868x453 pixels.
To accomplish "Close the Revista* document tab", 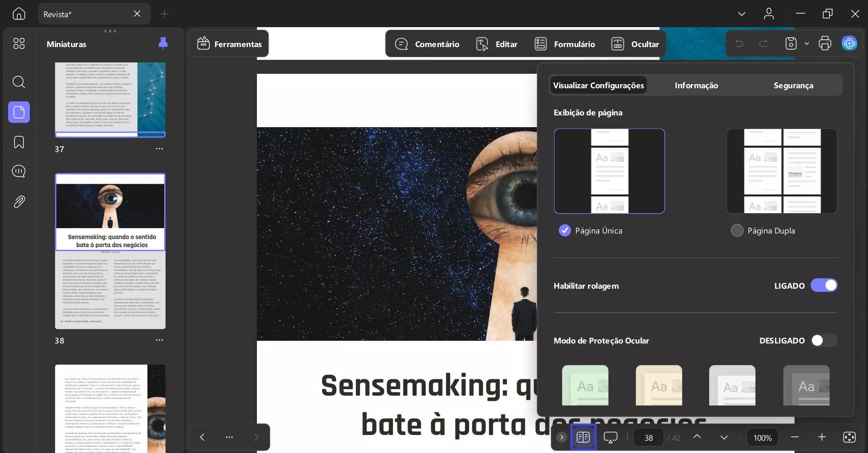I will (x=137, y=14).
